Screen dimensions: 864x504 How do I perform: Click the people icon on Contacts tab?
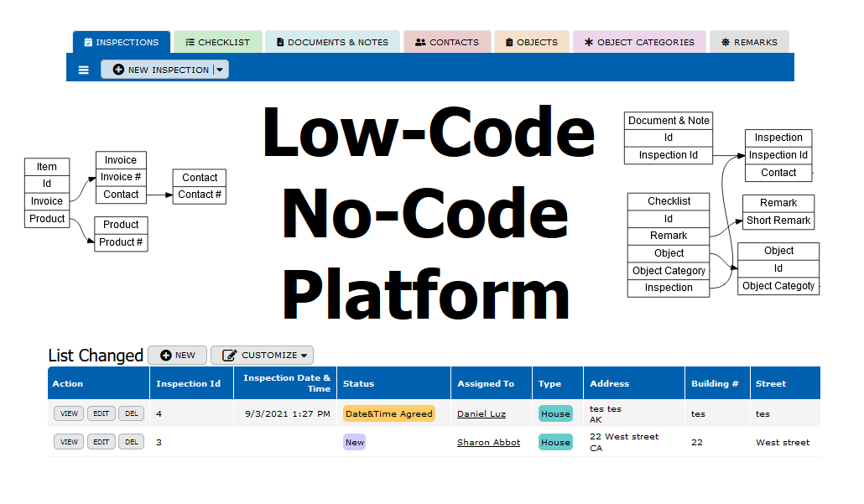point(419,41)
